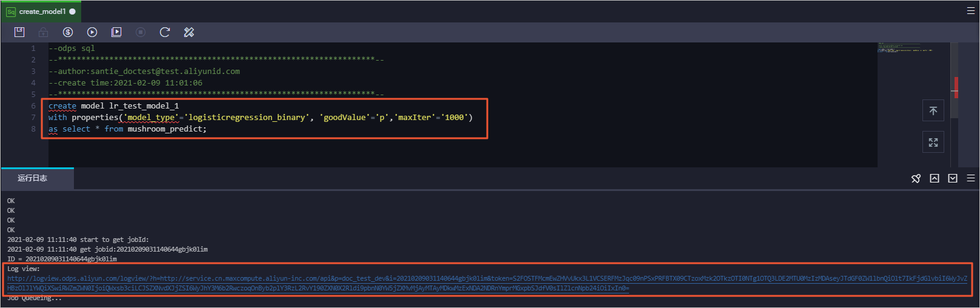Image resolution: width=980 pixels, height=308 pixels.
Task: Reload the script with refresh icon
Action: (x=165, y=32)
